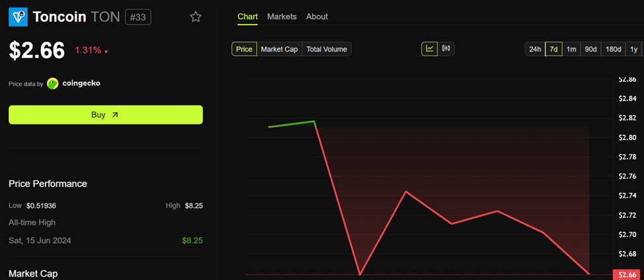644x280 pixels.
Task: Set chart range to 7d
Action: point(554,49)
